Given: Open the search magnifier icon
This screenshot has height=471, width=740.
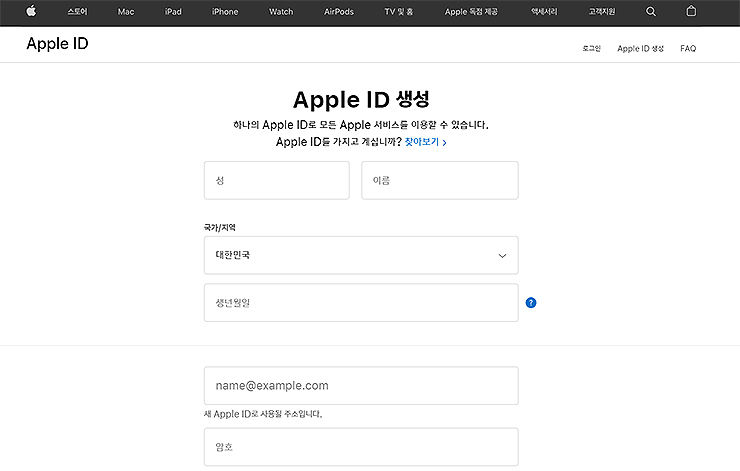Looking at the screenshot, I should click(651, 11).
